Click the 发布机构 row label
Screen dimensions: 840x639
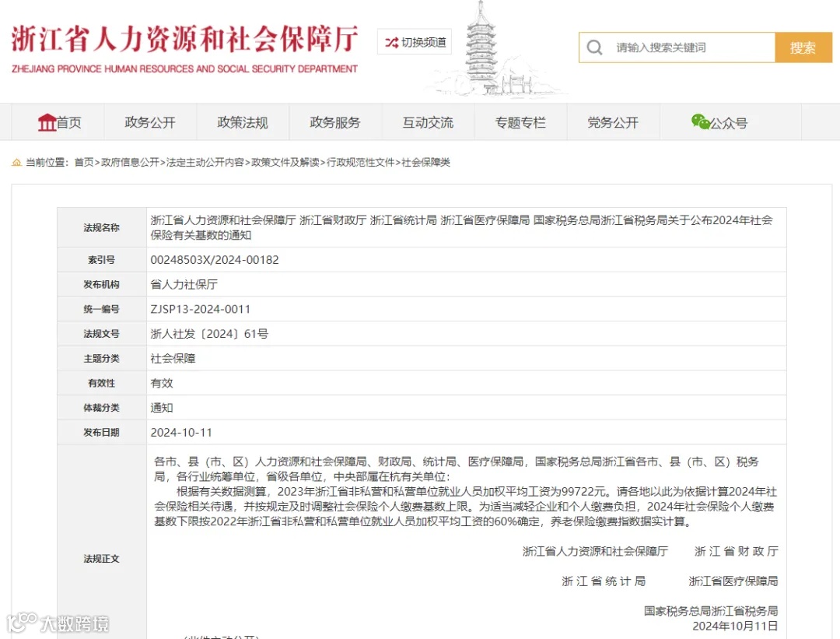pyautogui.click(x=101, y=285)
